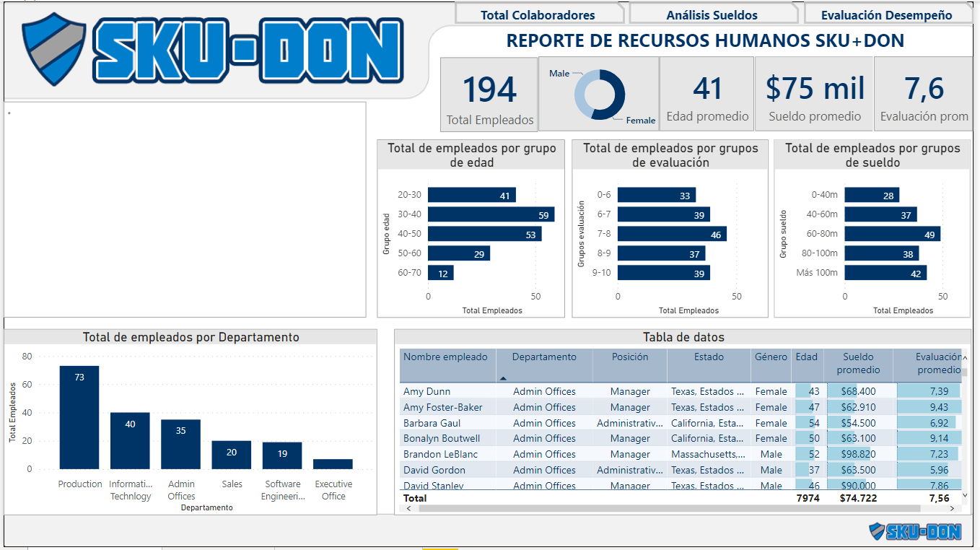Viewport: 980px width, 550px height.
Task: Click the Departamento column sort arrow
Action: pyautogui.click(x=503, y=378)
